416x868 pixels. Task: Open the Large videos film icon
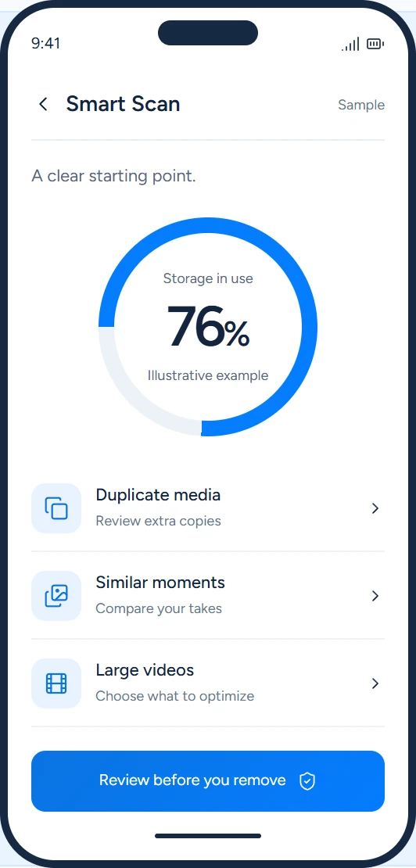pyautogui.click(x=56, y=683)
